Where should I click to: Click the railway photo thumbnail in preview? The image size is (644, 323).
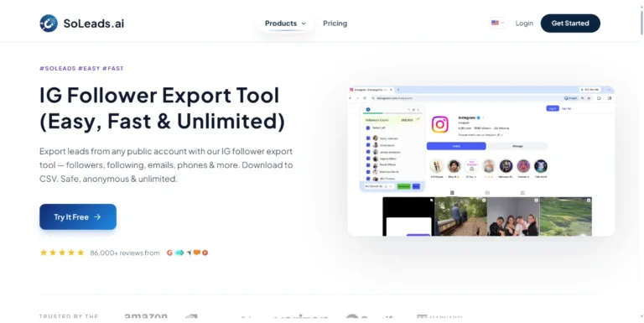[x=461, y=216]
